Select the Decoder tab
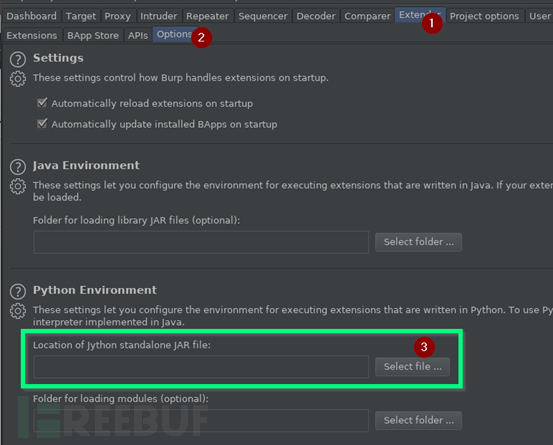 [316, 16]
